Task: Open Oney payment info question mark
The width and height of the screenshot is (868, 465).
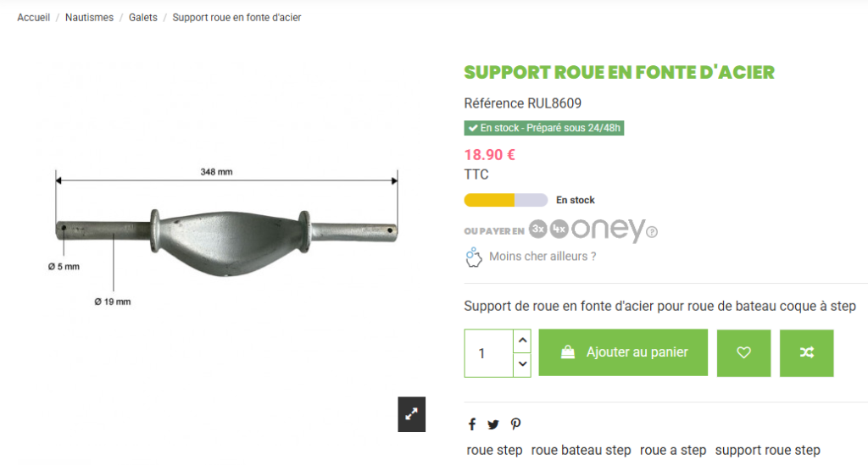Action: (x=652, y=232)
